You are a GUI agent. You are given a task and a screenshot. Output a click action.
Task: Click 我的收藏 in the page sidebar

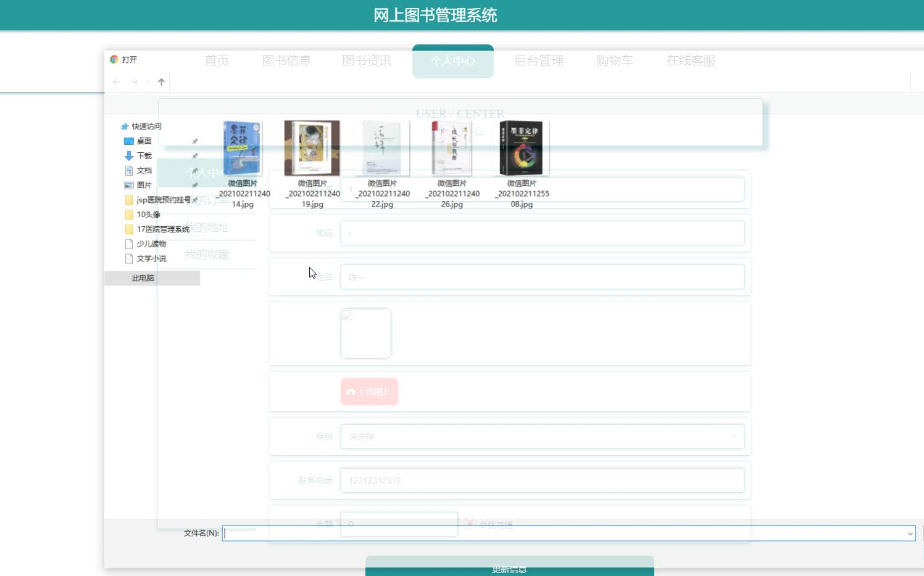click(207, 255)
